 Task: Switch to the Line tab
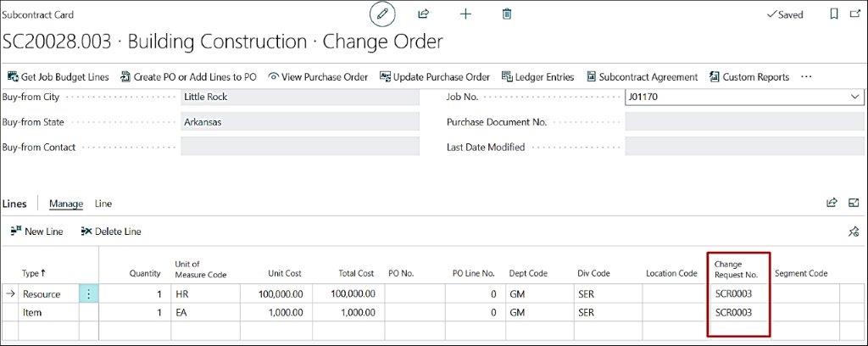coord(103,204)
